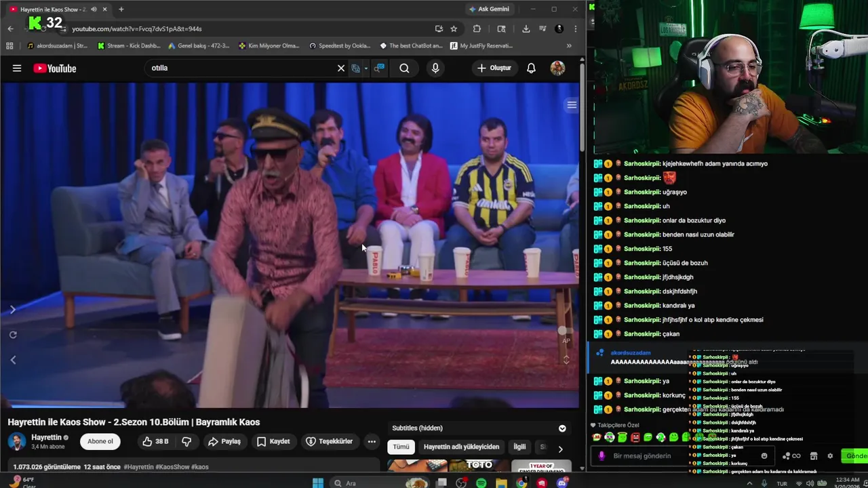This screenshot has height=488, width=868.
Task: Click the Teşekkürler thanks button
Action: point(329,441)
